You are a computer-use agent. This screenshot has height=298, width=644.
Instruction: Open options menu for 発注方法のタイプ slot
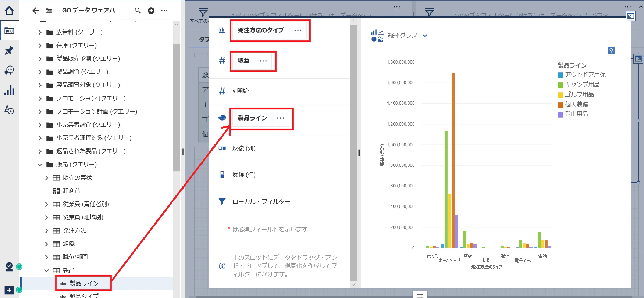(298, 30)
